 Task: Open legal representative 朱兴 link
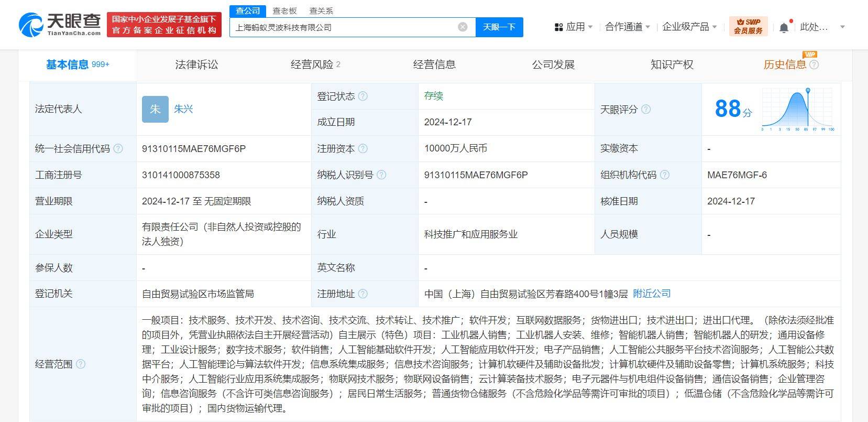[x=183, y=109]
